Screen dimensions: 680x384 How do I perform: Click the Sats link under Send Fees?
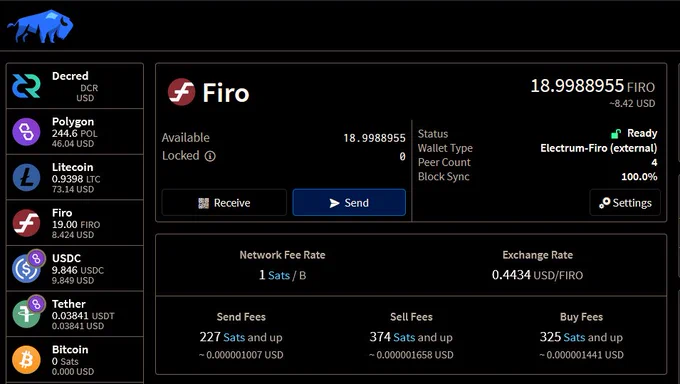(234, 337)
